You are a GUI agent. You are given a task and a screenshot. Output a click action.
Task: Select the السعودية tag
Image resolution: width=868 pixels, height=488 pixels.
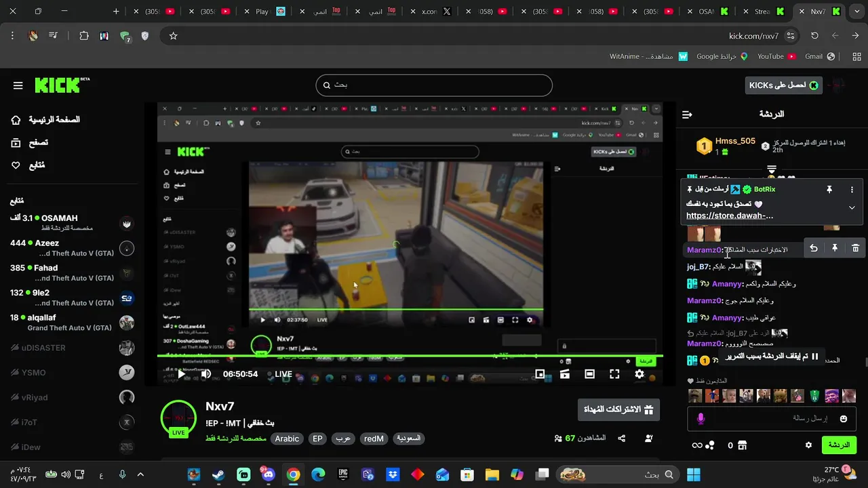(408, 439)
